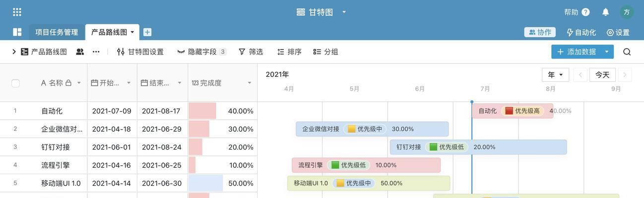
Task: Click the lock icon beside 名称
Action: [x=68, y=83]
